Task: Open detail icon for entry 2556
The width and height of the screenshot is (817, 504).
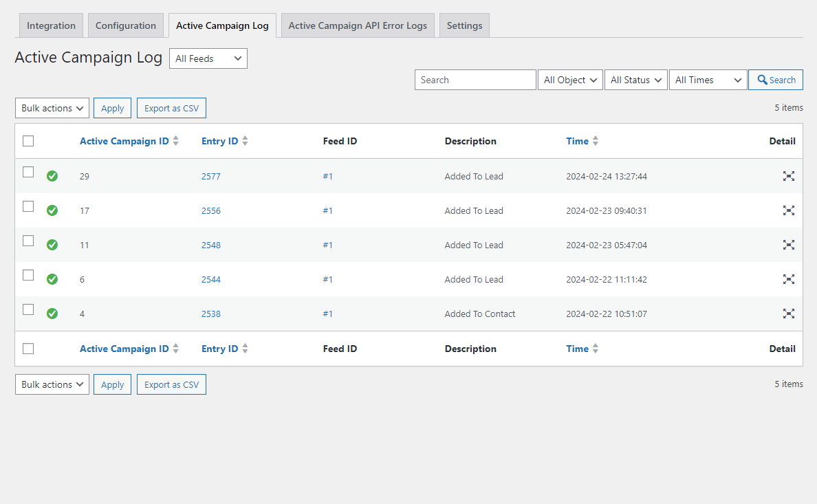Action: point(788,210)
